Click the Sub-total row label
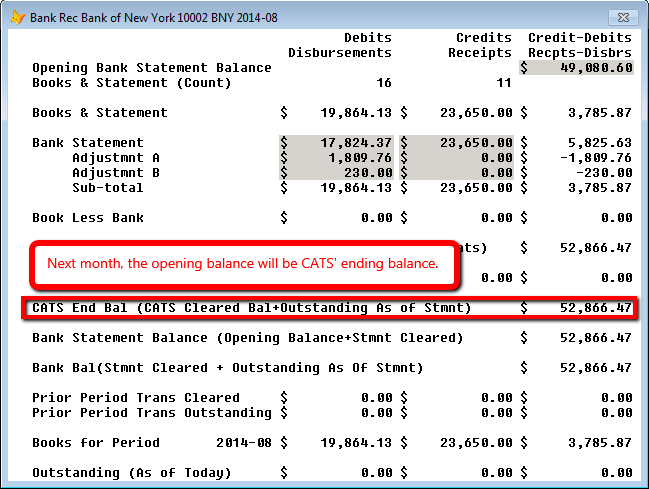This screenshot has height=489, width=649. pyautogui.click(x=108, y=188)
